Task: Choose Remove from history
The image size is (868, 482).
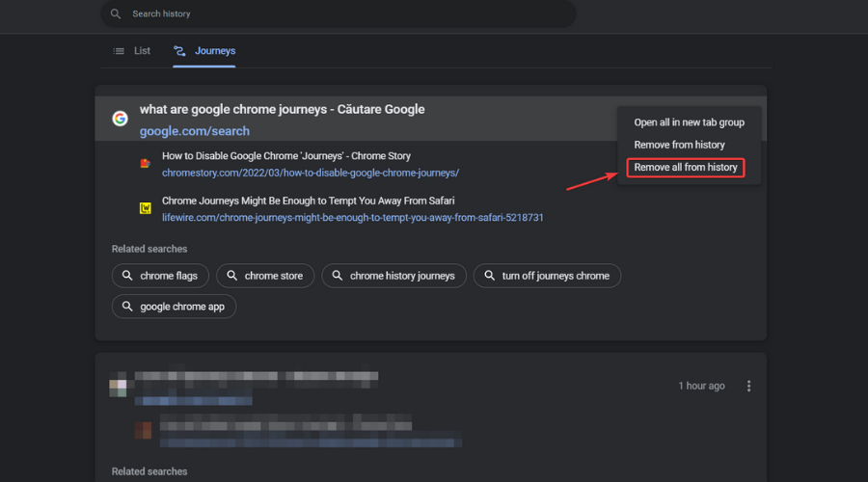Action: [679, 145]
